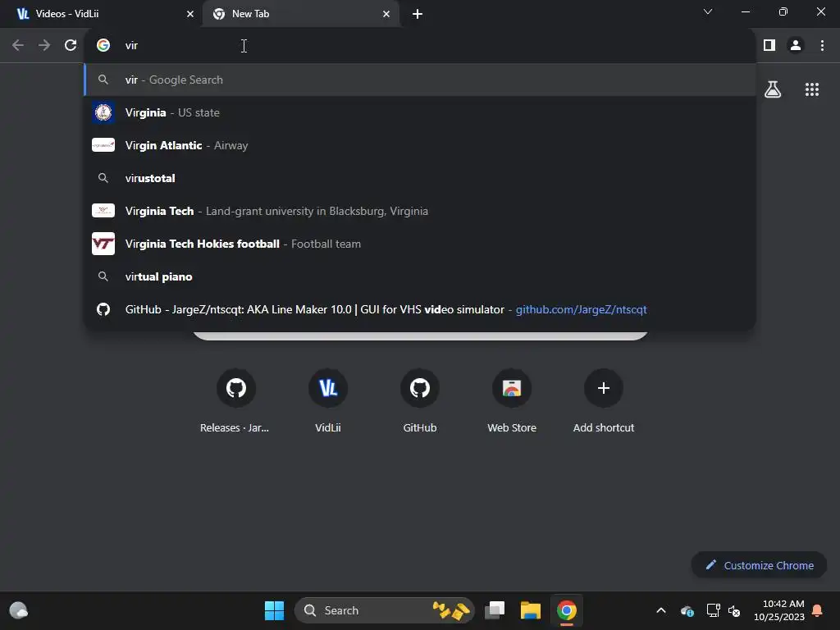Open Chrome's three-dot menu

[x=822, y=46]
